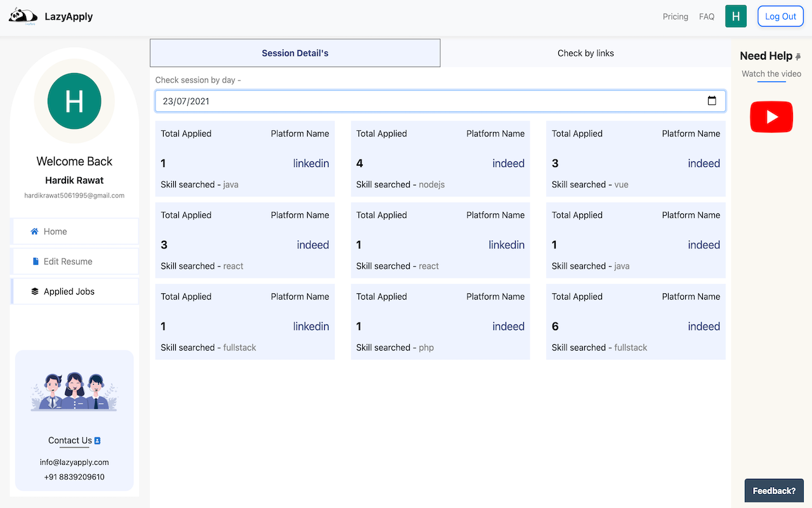Click the green H profile avatar

[736, 16]
